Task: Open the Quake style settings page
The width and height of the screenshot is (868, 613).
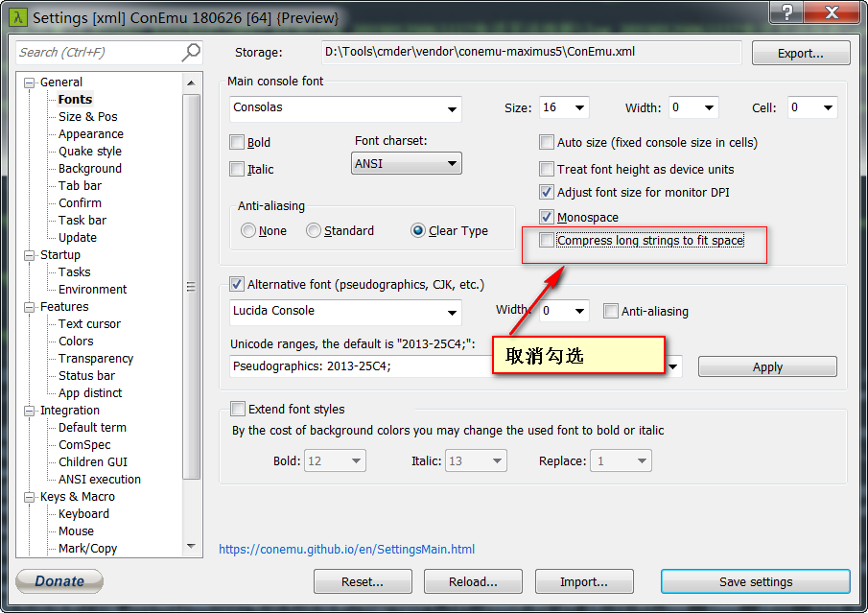Action: (x=90, y=151)
